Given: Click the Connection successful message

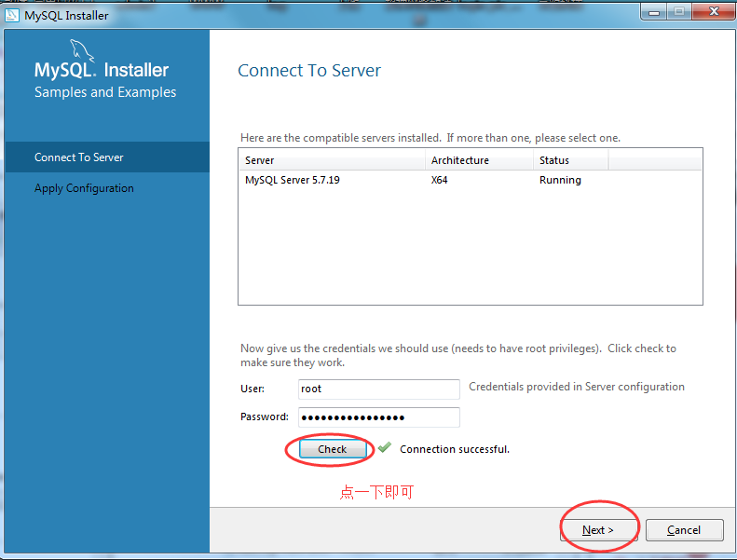Looking at the screenshot, I should 455,449.
